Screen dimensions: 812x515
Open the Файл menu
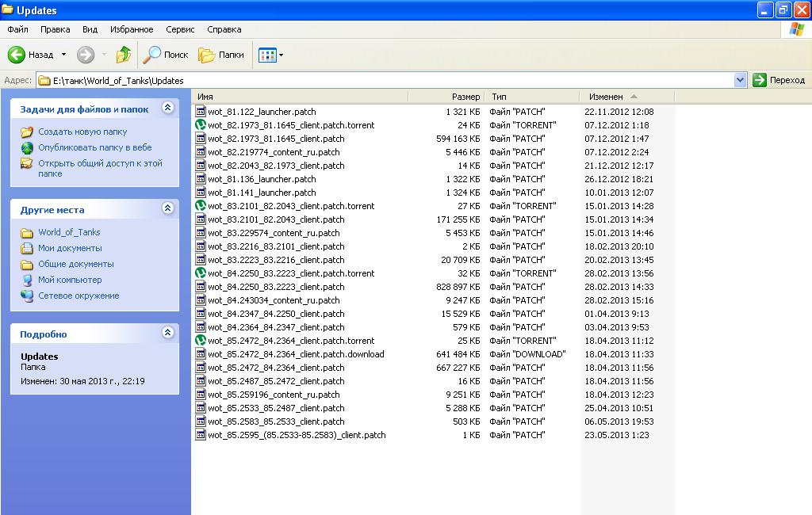17,29
